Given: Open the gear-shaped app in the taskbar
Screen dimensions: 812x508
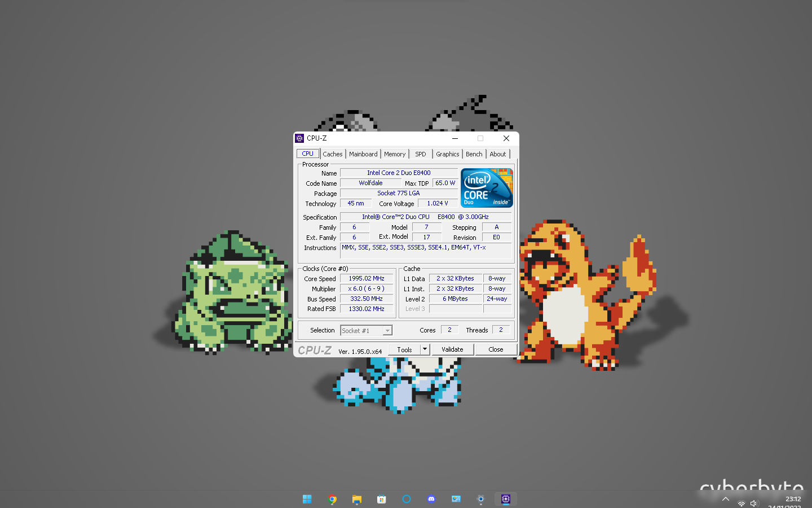Looking at the screenshot, I should coord(481,499).
